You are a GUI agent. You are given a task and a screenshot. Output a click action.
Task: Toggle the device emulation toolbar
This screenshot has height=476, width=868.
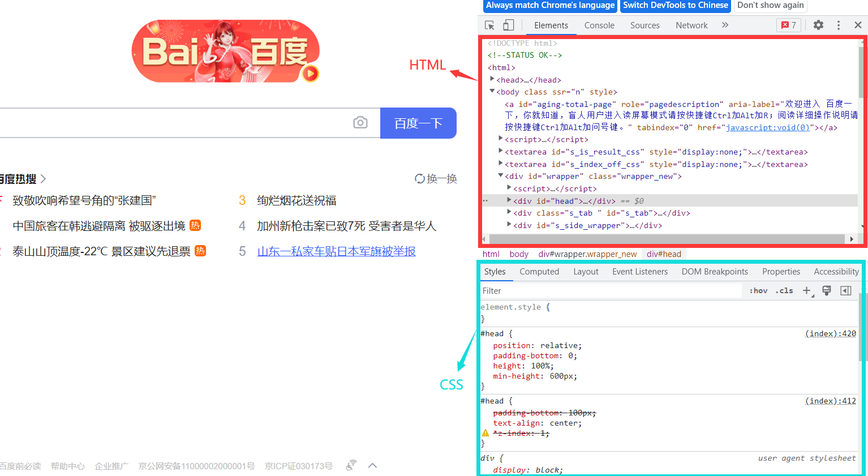(x=508, y=25)
